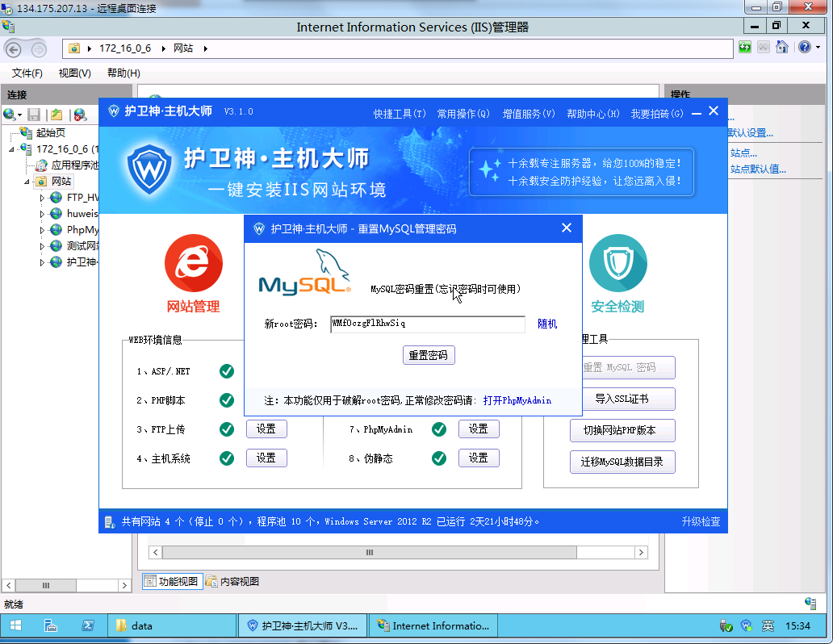
Task: Open Windows Start button
Action: tap(15, 625)
